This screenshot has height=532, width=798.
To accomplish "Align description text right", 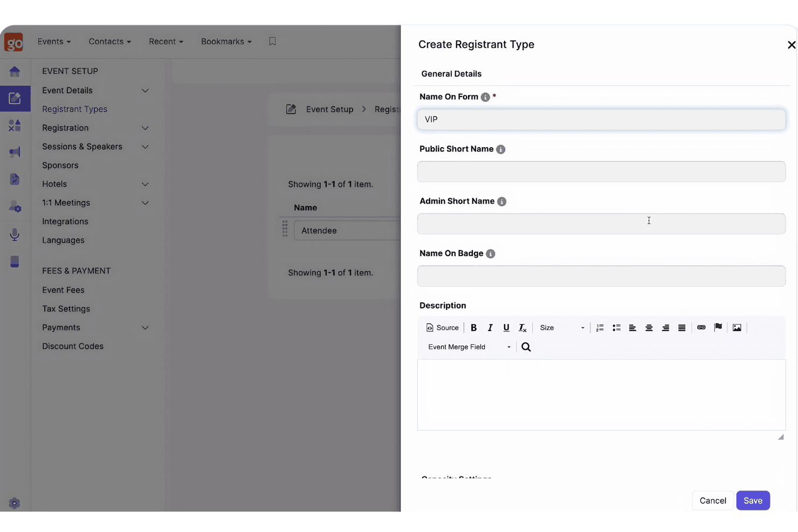I will click(x=666, y=328).
